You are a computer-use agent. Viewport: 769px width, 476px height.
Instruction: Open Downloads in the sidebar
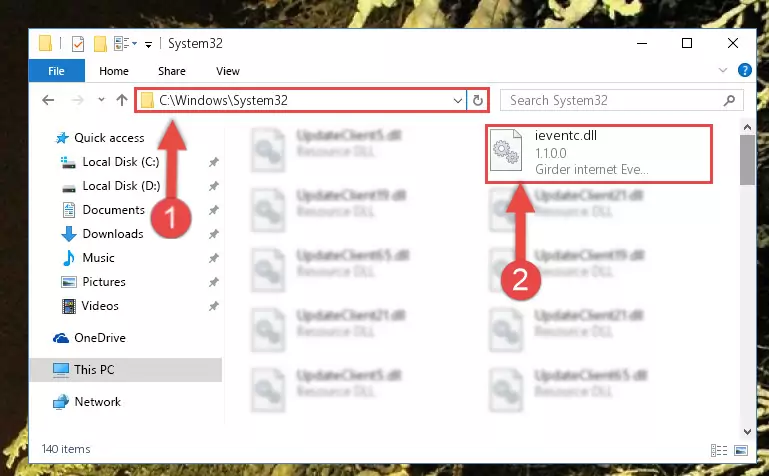(x=113, y=234)
